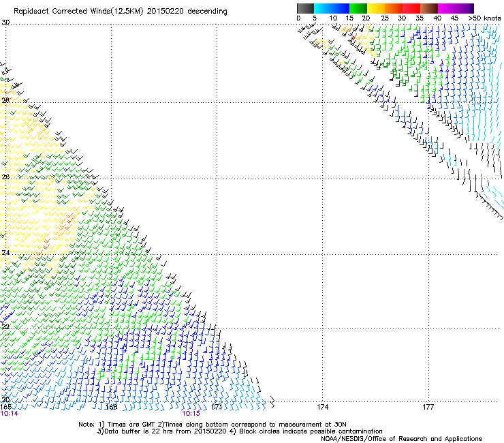Click the legend scale value '25'
The image size is (504, 443).
(x=385, y=18)
